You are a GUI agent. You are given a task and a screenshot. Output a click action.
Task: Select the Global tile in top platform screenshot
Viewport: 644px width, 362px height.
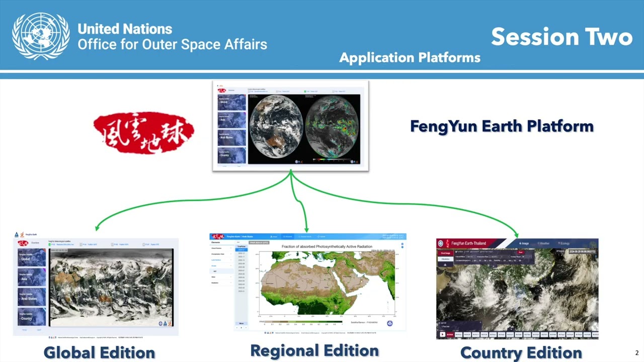pos(231,103)
